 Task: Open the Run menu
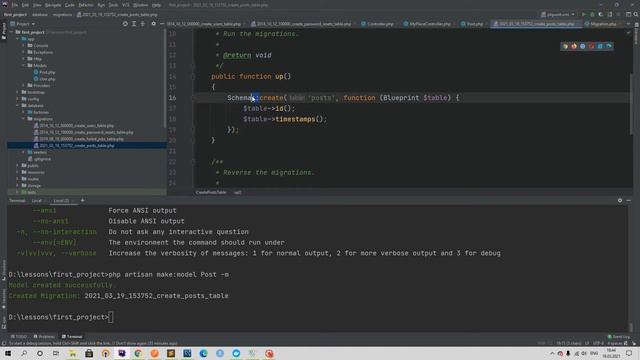101,5
